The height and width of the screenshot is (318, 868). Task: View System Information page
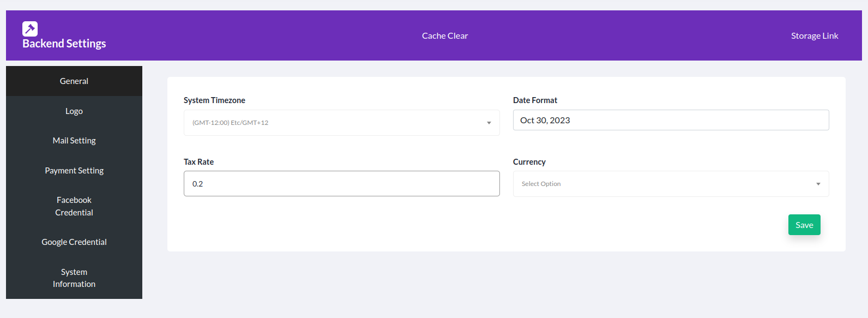(74, 278)
